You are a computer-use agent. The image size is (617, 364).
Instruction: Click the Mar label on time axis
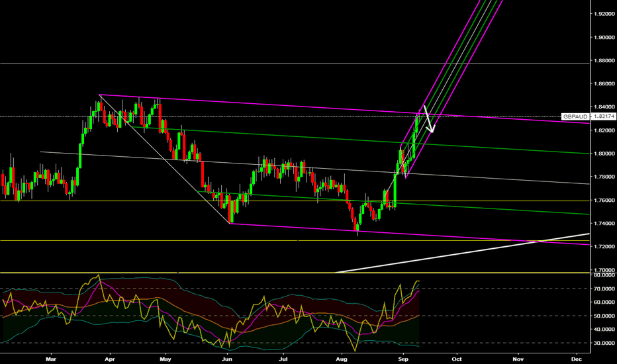point(51,359)
